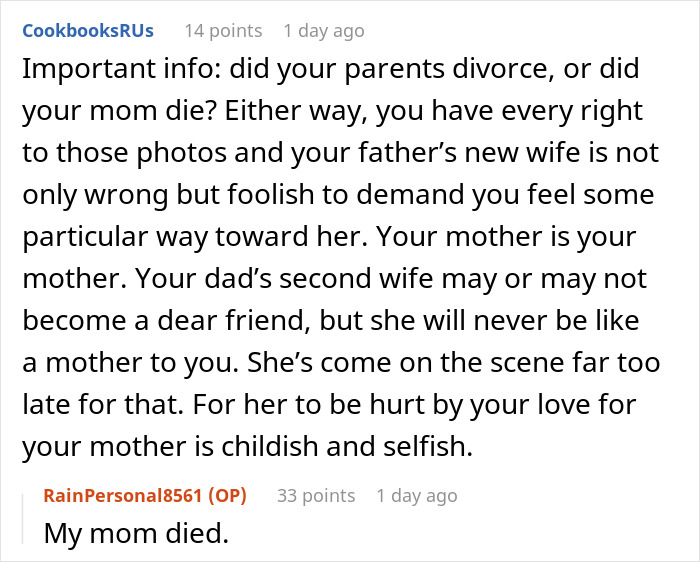Click the (OP) badge beside RainPersonal8561

point(228,495)
